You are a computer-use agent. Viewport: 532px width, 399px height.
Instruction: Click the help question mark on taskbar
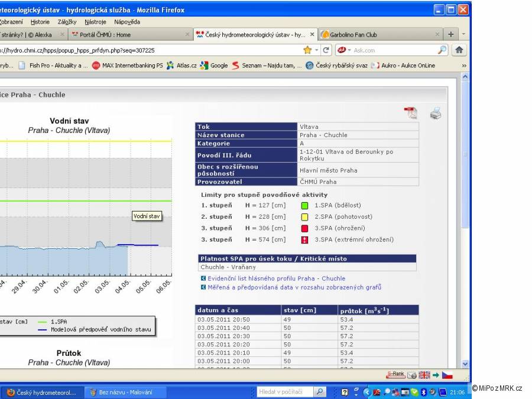(x=345, y=392)
